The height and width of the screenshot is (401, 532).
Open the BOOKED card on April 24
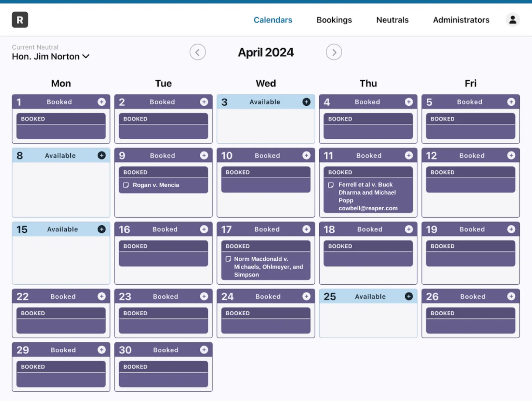point(266,321)
